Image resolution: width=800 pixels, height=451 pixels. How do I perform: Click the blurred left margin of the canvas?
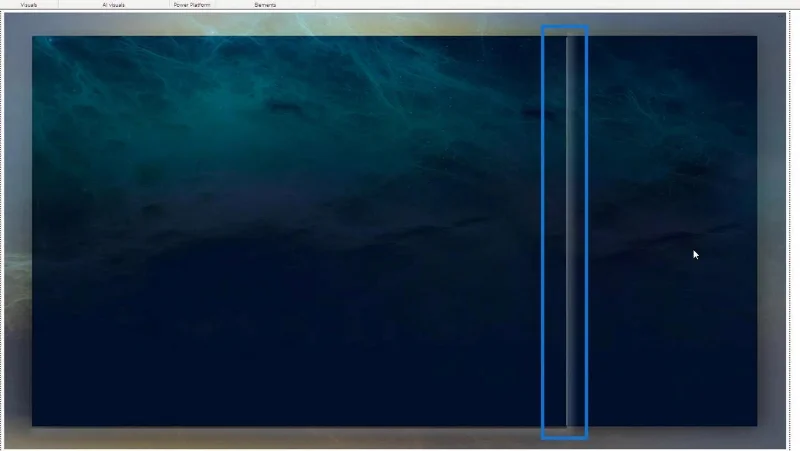[18, 231]
